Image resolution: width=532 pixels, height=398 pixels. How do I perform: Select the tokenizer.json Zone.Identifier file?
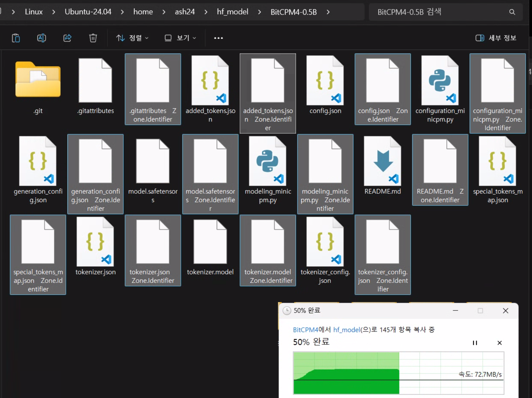coord(153,250)
